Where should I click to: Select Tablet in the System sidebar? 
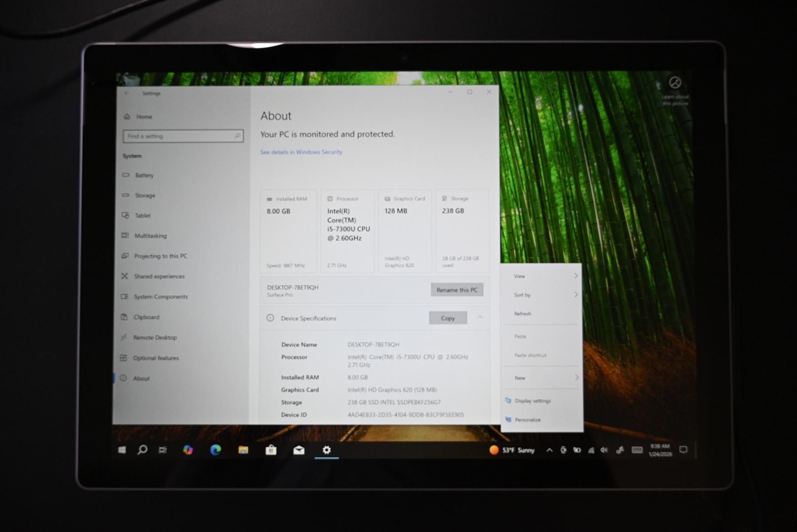(143, 216)
